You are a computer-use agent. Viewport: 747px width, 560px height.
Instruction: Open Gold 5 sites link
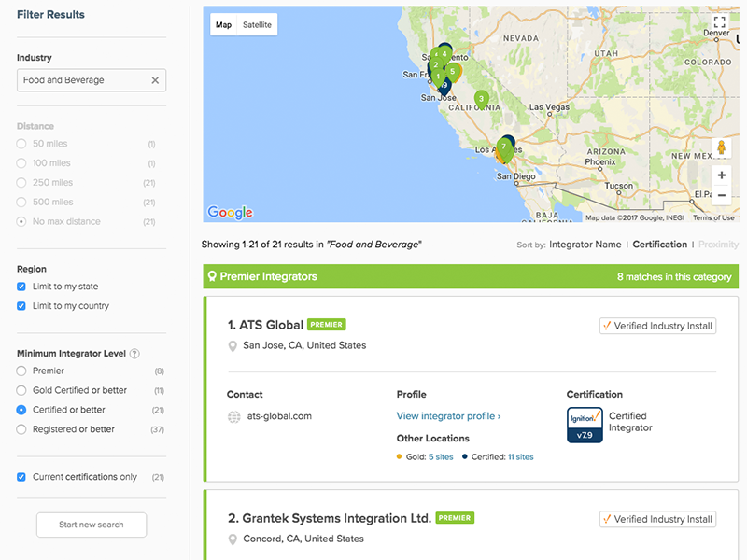(x=441, y=457)
